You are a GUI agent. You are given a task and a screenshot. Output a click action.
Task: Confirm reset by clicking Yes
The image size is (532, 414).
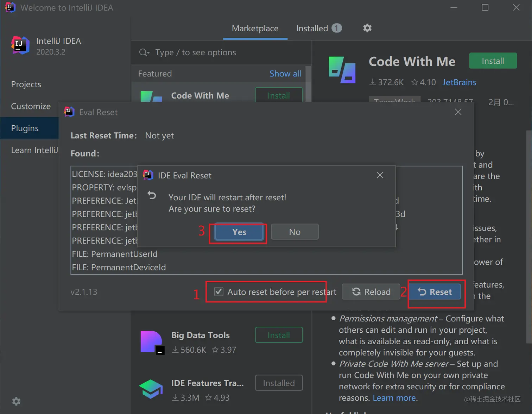(x=239, y=232)
